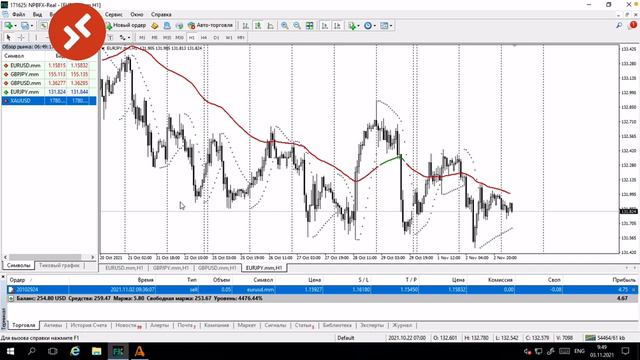Click the globe Terminal icon
640x360 pixels.
point(179,26)
